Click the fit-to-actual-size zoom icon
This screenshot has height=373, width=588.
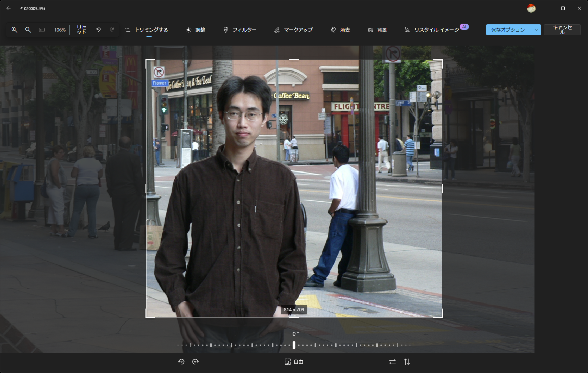[x=42, y=30]
